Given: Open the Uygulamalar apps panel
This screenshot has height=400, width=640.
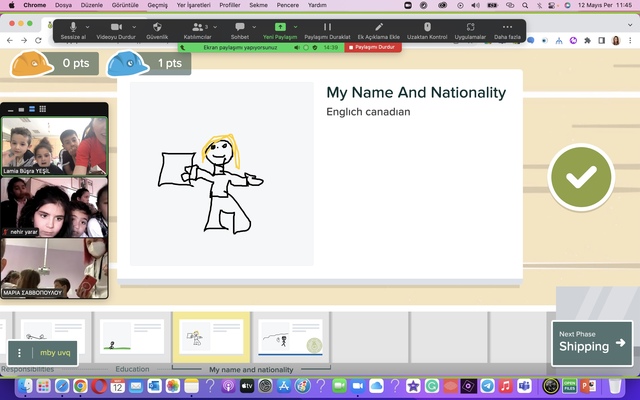Looking at the screenshot, I should pos(470,29).
